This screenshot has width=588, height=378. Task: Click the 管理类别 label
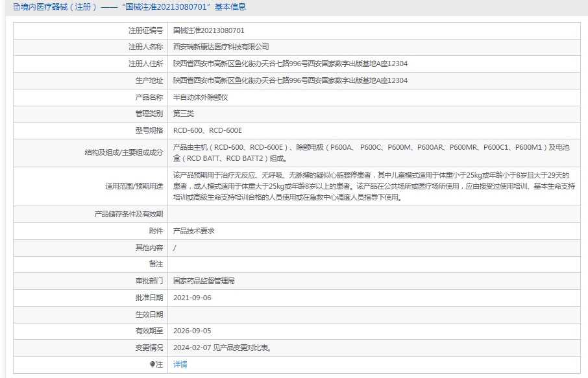(x=149, y=114)
